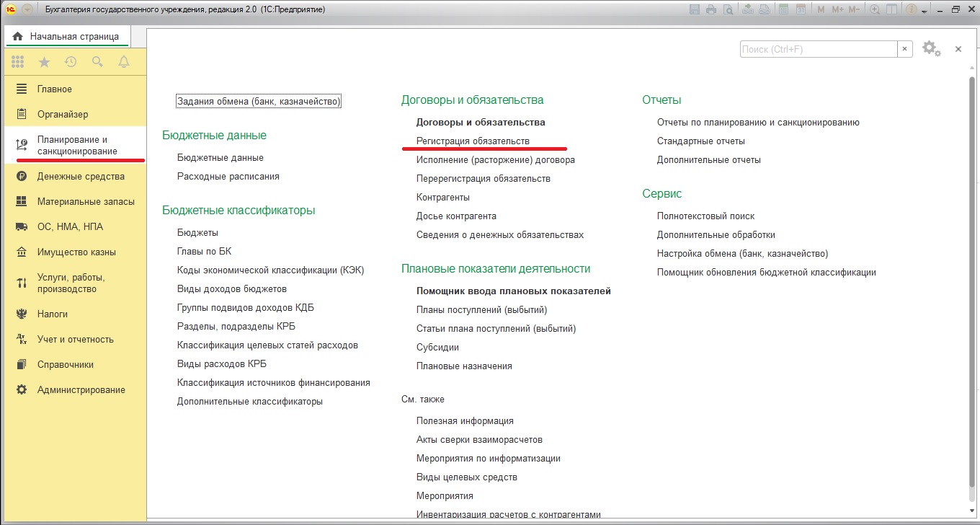
Task: Click the yellow information icon
Action: (x=912, y=9)
